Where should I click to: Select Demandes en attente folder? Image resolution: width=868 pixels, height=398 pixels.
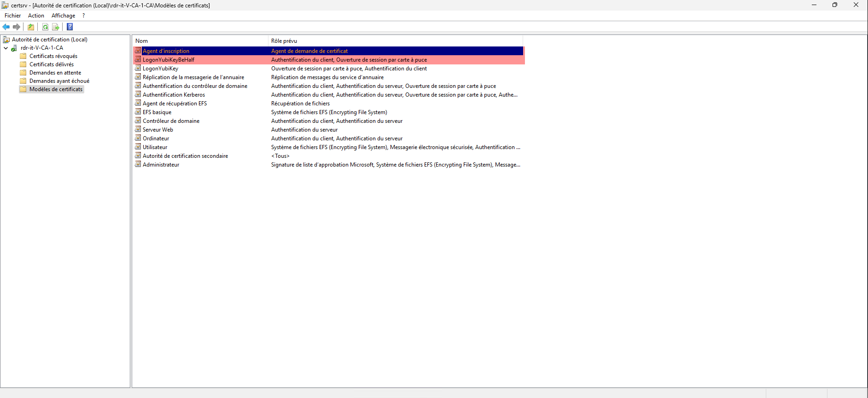(x=55, y=73)
